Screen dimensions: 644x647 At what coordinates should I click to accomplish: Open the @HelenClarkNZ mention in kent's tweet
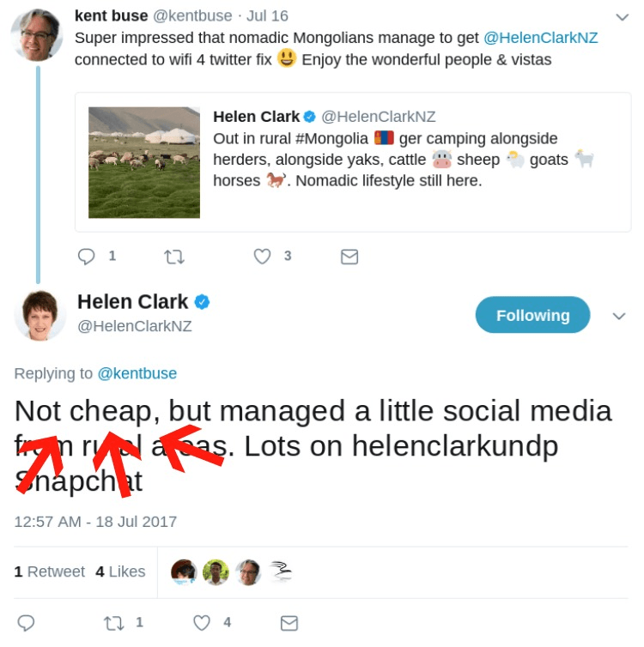tap(541, 38)
